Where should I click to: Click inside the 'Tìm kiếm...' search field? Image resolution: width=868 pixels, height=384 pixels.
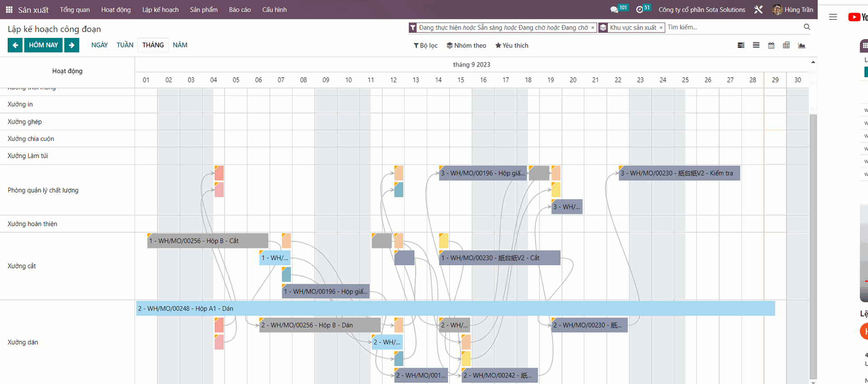(732, 27)
